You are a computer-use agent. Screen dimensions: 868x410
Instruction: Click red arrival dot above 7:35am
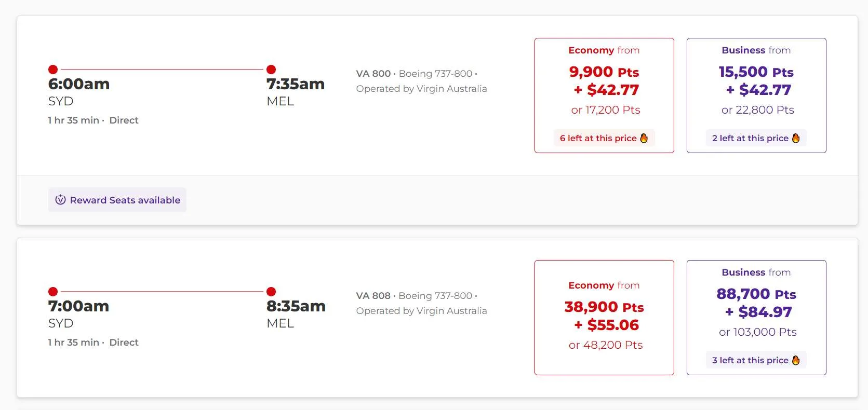click(x=271, y=70)
